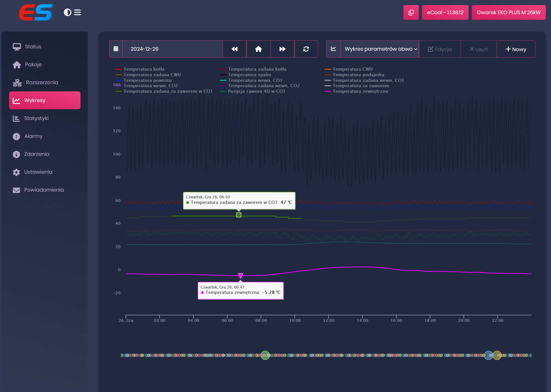This screenshot has width=551, height=392.
Task: Click the home icon in chart toolbar
Action: coord(258,49)
